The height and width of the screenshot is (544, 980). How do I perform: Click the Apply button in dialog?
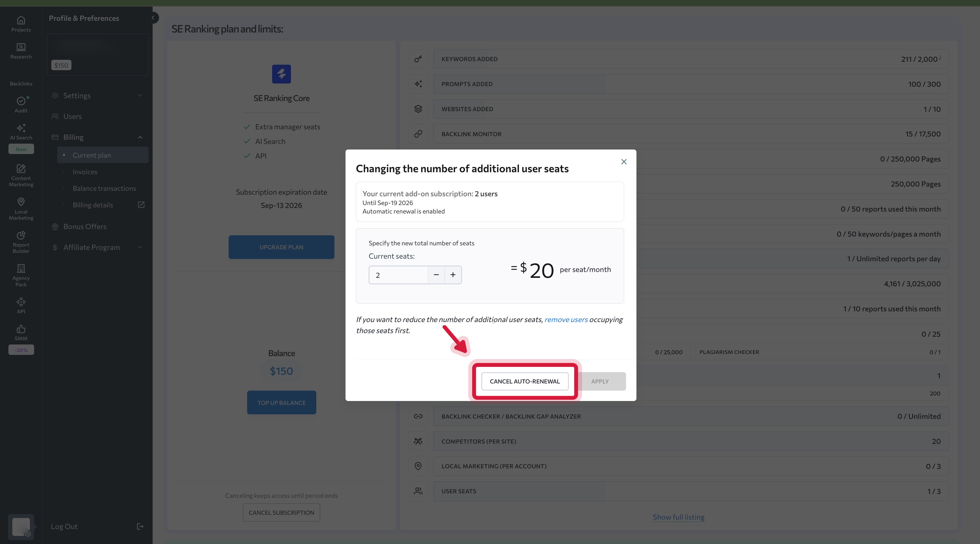pyautogui.click(x=600, y=381)
